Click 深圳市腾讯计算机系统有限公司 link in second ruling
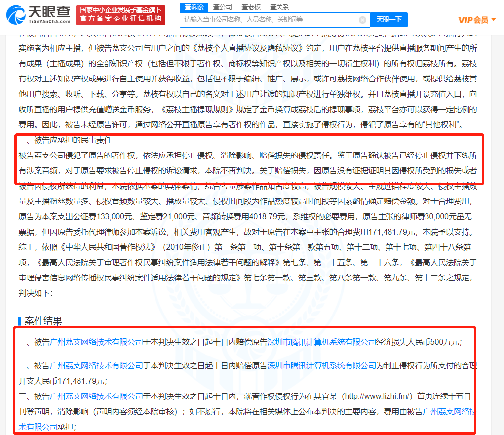 [x=321, y=366]
